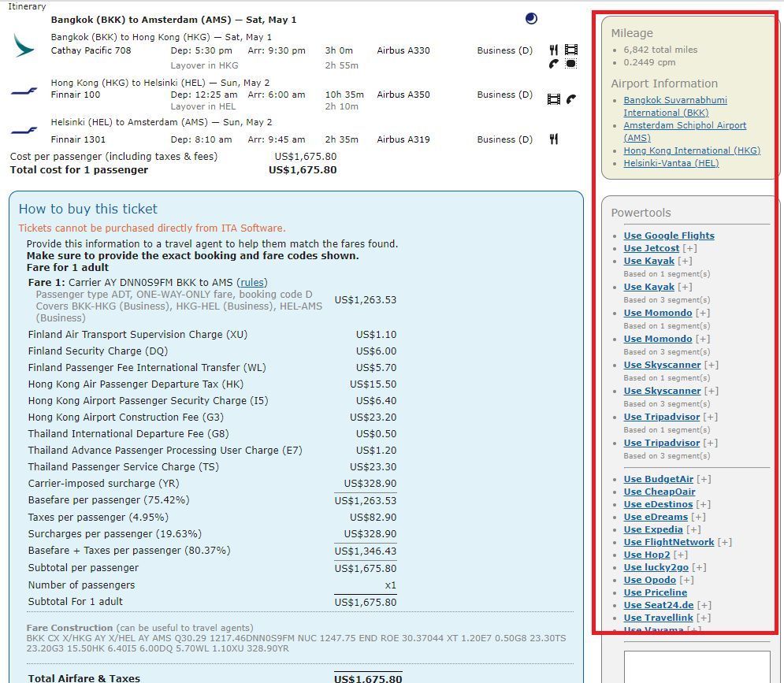Expand the [+] options beside Use Seat24.de
The width and height of the screenshot is (784, 683).
(704, 606)
